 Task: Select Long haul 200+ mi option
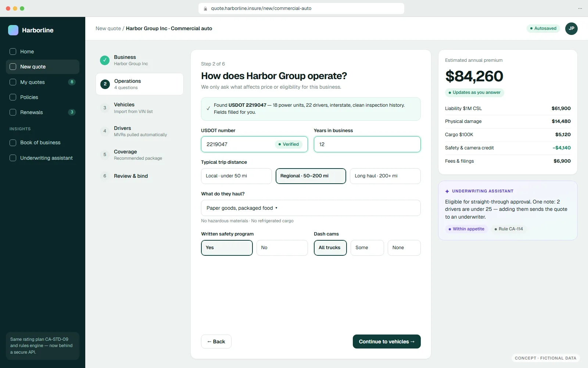(x=385, y=176)
